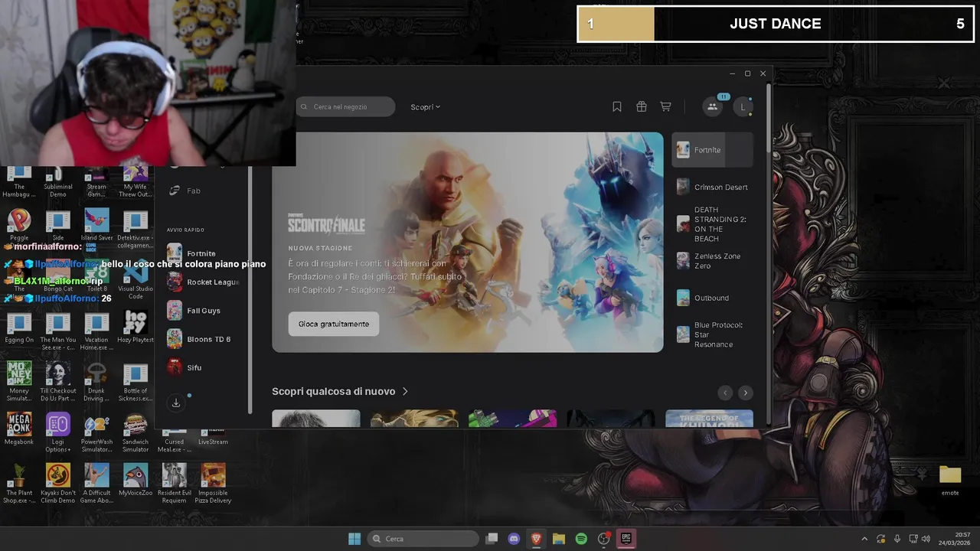The width and height of the screenshot is (980, 551).
Task: Open Discord from taskbar
Action: point(514,539)
